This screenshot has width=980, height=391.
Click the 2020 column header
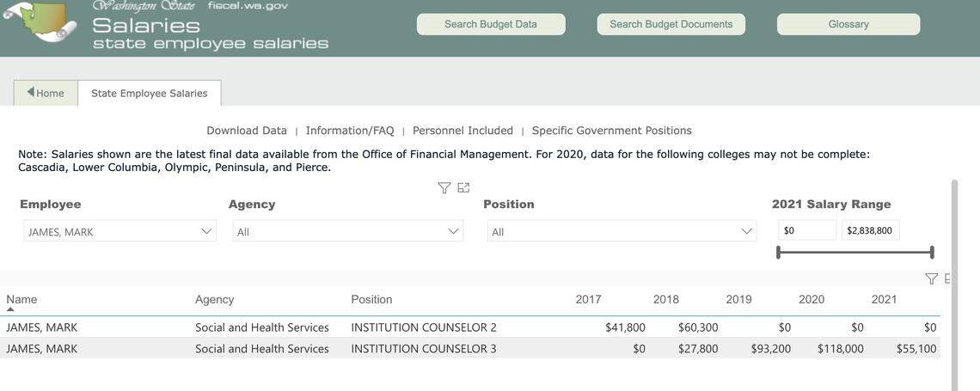pos(812,299)
